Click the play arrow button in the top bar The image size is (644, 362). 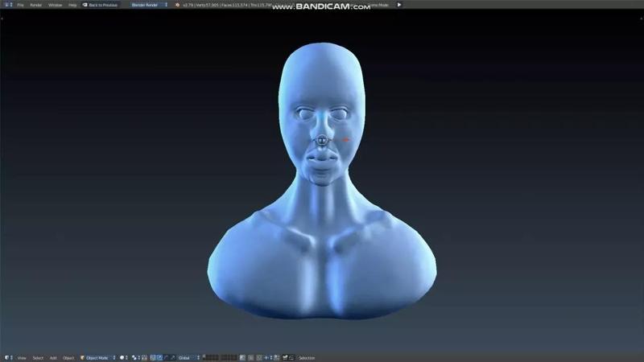pos(398,5)
